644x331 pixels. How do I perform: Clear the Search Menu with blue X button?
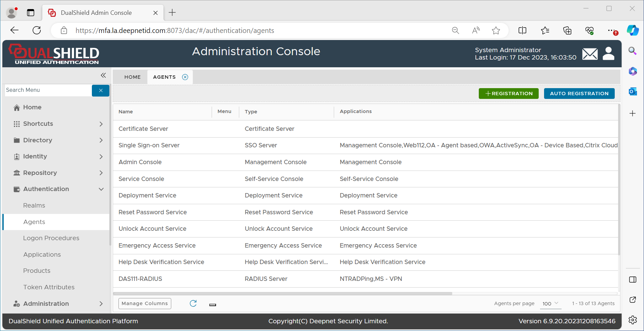101,90
